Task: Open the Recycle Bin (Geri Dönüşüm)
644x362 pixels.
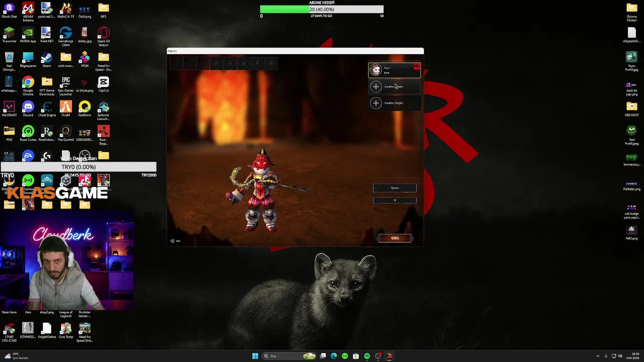Action: pos(9,61)
